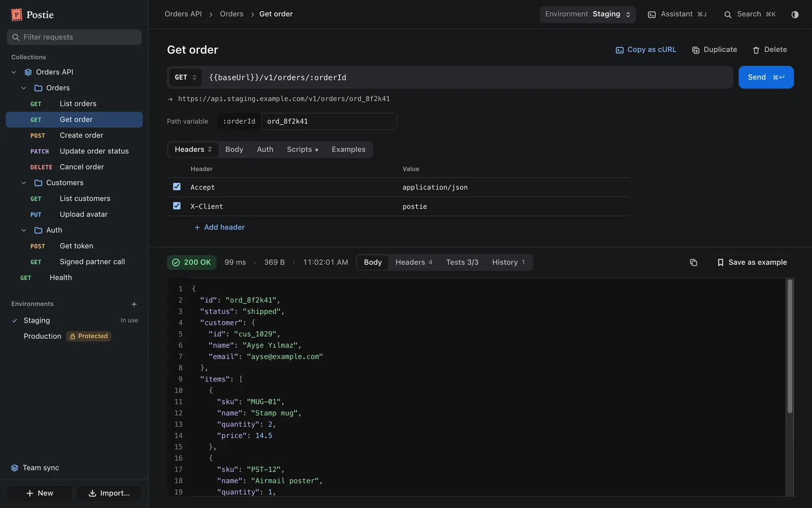Click the Filter requests field
This screenshot has height=508, width=812.
74,37
